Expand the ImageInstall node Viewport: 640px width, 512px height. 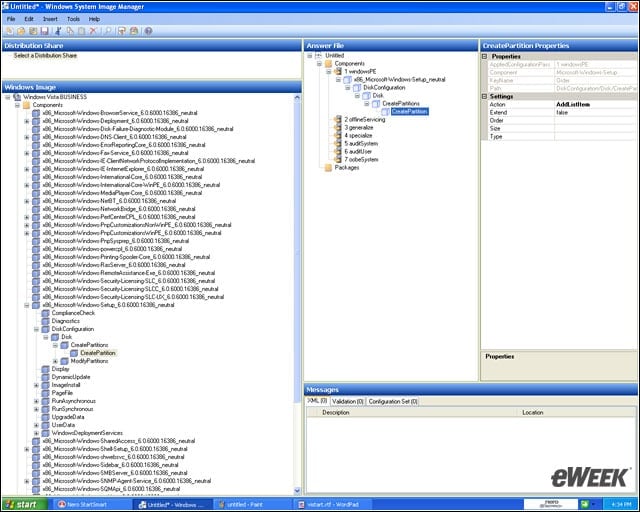click(36, 385)
